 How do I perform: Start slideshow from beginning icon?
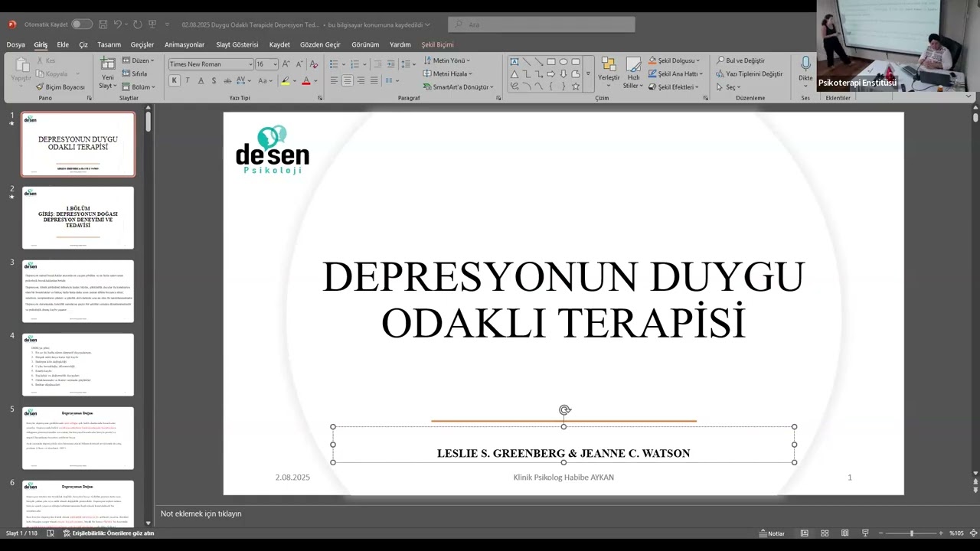[x=152, y=24]
